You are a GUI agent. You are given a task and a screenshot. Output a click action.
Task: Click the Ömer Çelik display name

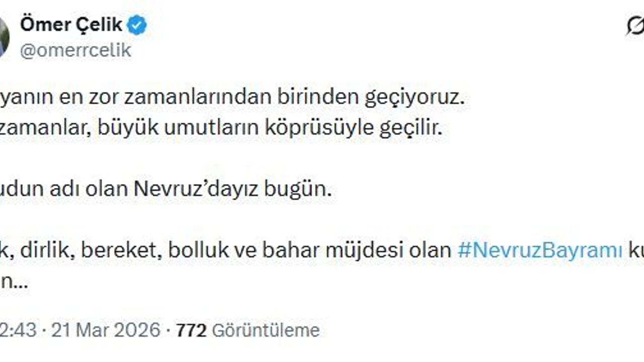coord(71,25)
